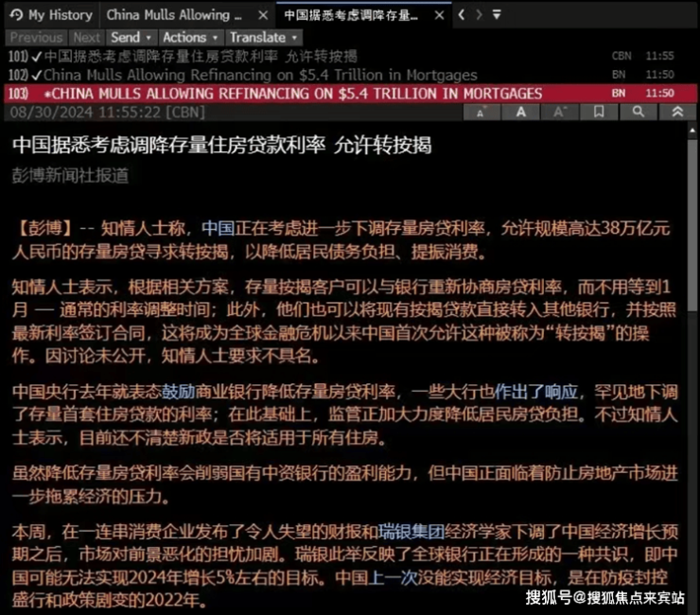
Task: Open the Actions dropdown menu
Action: (x=191, y=37)
